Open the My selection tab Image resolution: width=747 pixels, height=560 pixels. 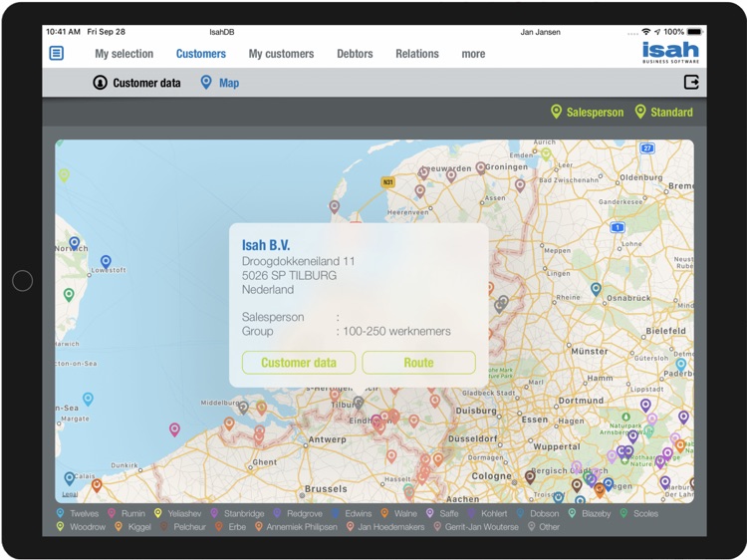pos(124,54)
